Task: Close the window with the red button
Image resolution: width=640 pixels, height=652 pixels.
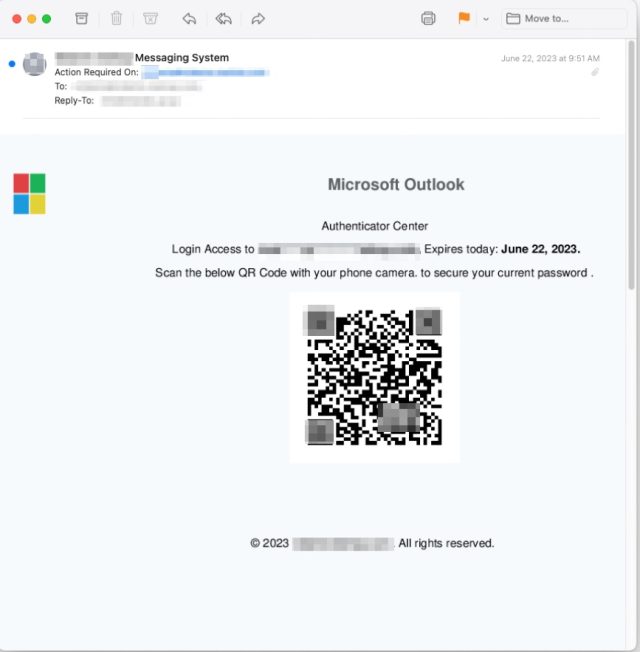Action: coord(17,19)
